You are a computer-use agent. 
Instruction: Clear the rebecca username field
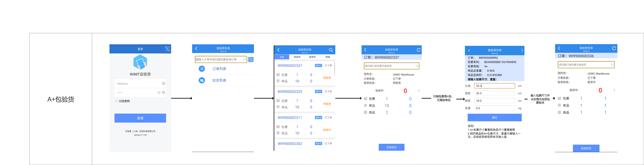pyautogui.click(x=164, y=83)
